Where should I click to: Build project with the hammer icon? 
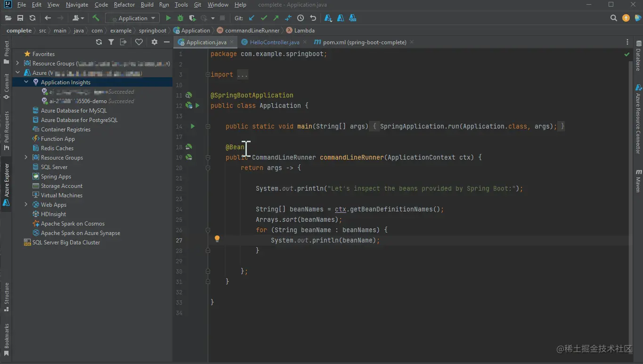(x=96, y=18)
